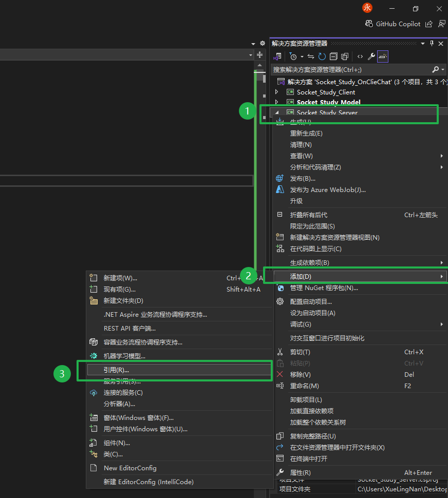Click scissors icon beside 剪切(T)
The width and height of the screenshot is (448, 498).
pyautogui.click(x=279, y=352)
